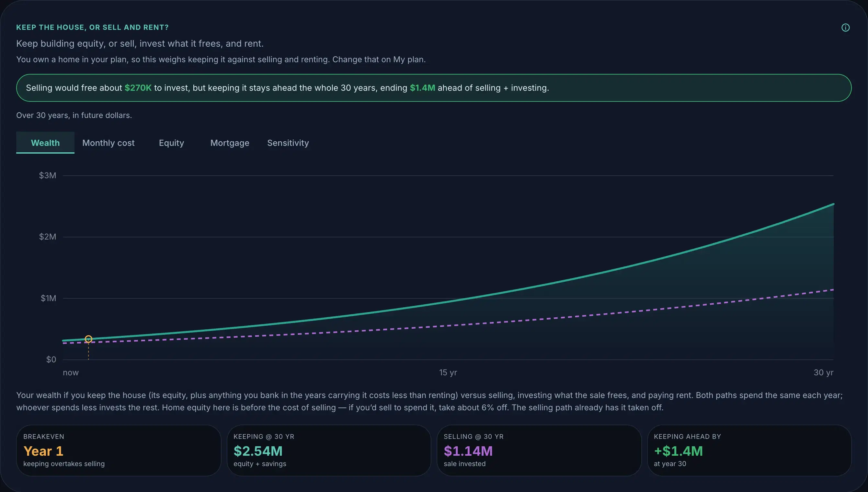This screenshot has height=492, width=868.
Task: Select the Keeping @ 30 yr $2.54M card
Action: [329, 451]
